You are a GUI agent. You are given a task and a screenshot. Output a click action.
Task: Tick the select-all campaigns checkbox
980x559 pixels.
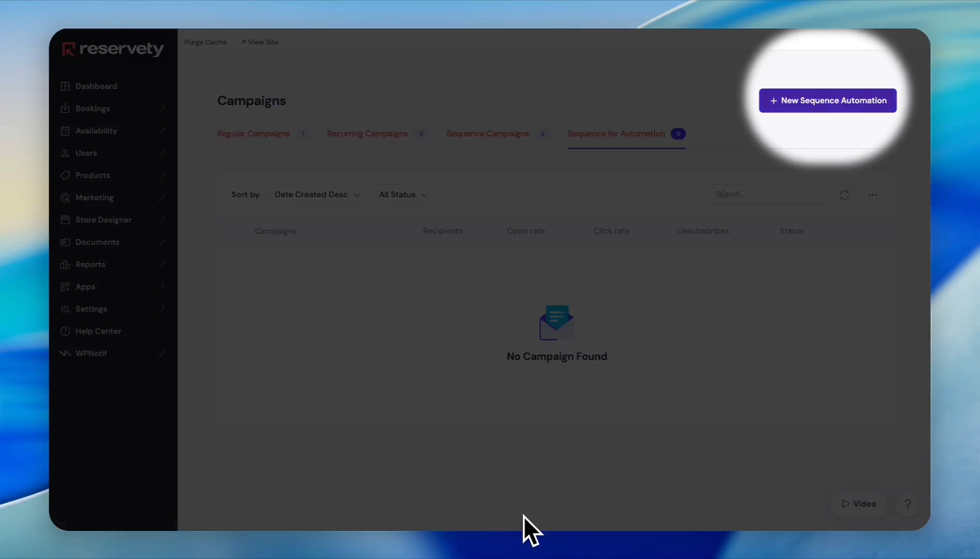[x=236, y=231]
